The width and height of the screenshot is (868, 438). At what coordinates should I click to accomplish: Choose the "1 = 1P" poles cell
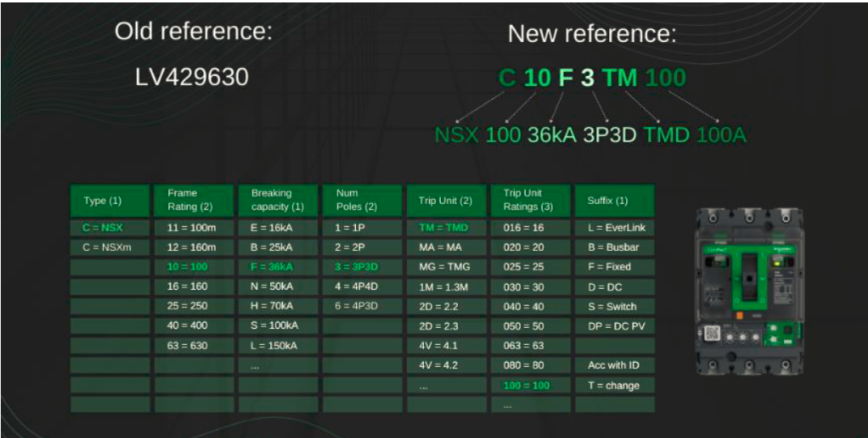tap(362, 228)
